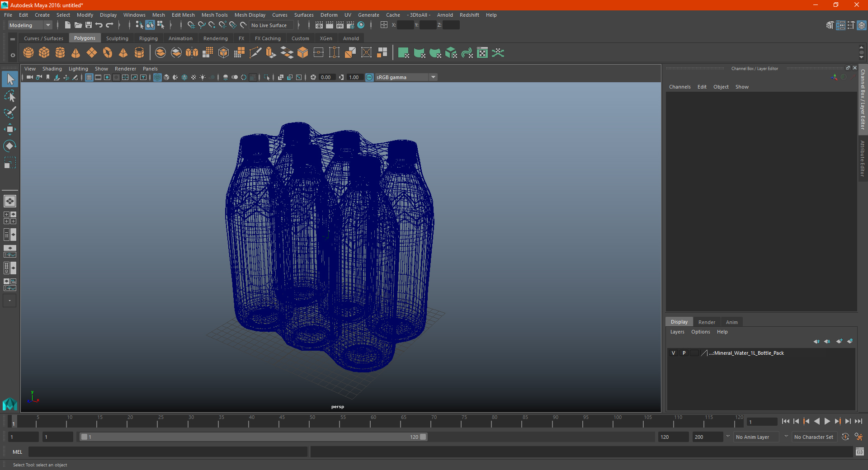Open Layers menu in Layer Editor
This screenshot has height=470, width=868.
click(x=677, y=332)
